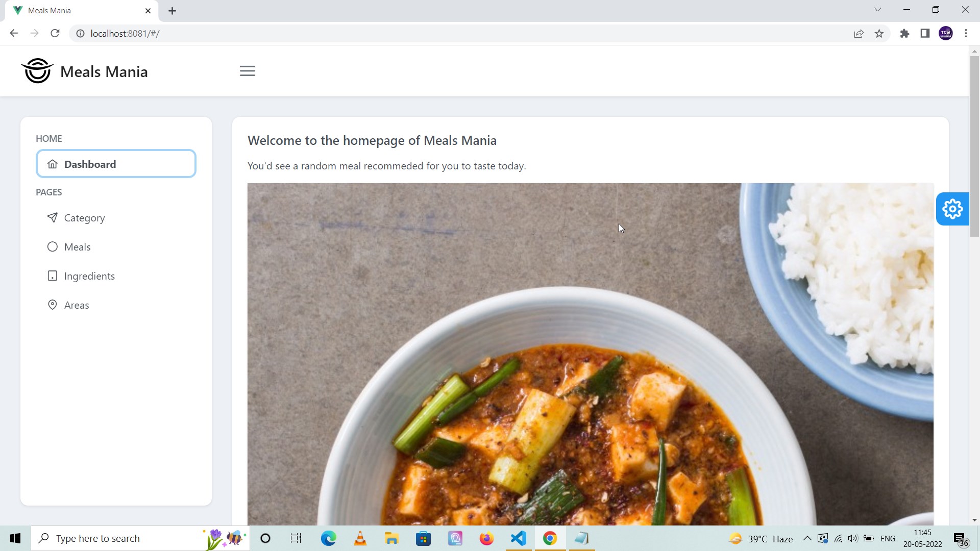
Task: Bookmark page with star icon
Action: tap(879, 34)
